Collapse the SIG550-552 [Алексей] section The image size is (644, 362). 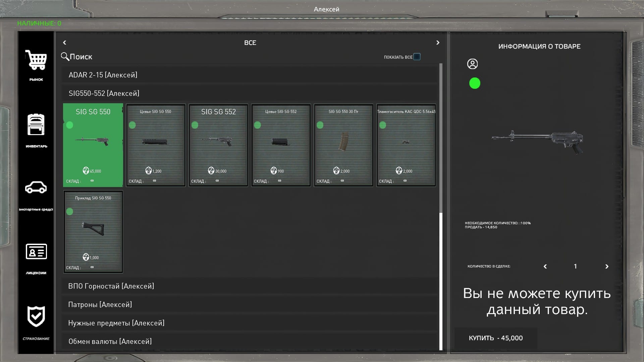point(250,93)
